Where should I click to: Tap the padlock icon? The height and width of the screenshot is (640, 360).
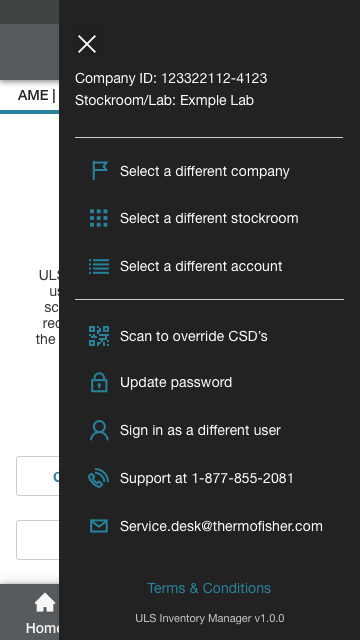click(x=99, y=382)
